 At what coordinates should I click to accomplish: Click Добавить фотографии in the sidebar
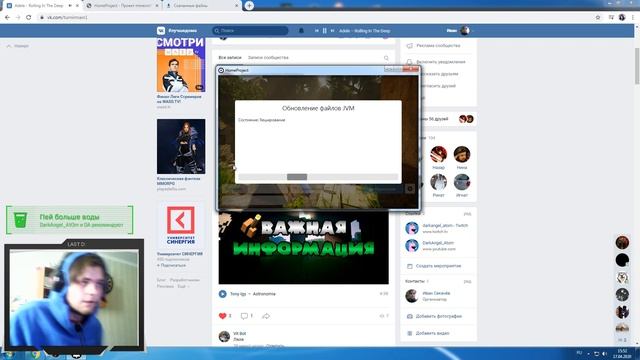(x=438, y=316)
